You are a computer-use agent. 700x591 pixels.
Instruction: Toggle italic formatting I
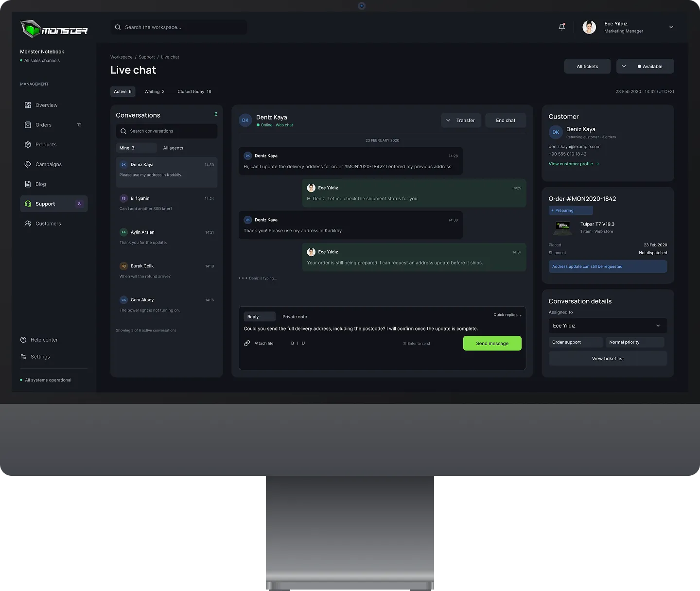pos(297,343)
